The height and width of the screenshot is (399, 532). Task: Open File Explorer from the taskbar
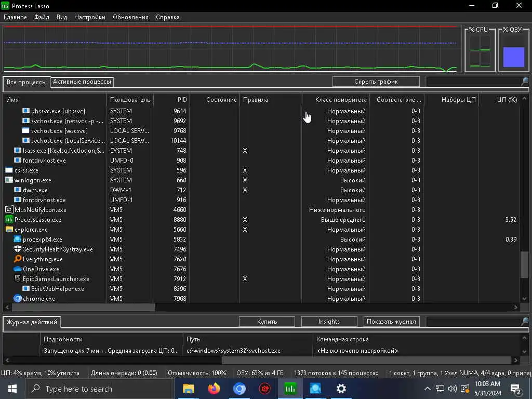[188, 389]
